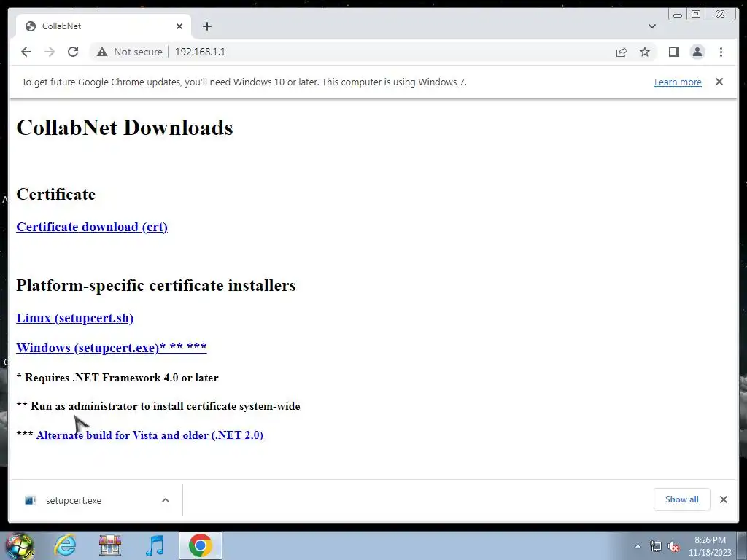Open the clock showing 8:26 PM
The width and height of the screenshot is (747, 560).
click(x=710, y=546)
